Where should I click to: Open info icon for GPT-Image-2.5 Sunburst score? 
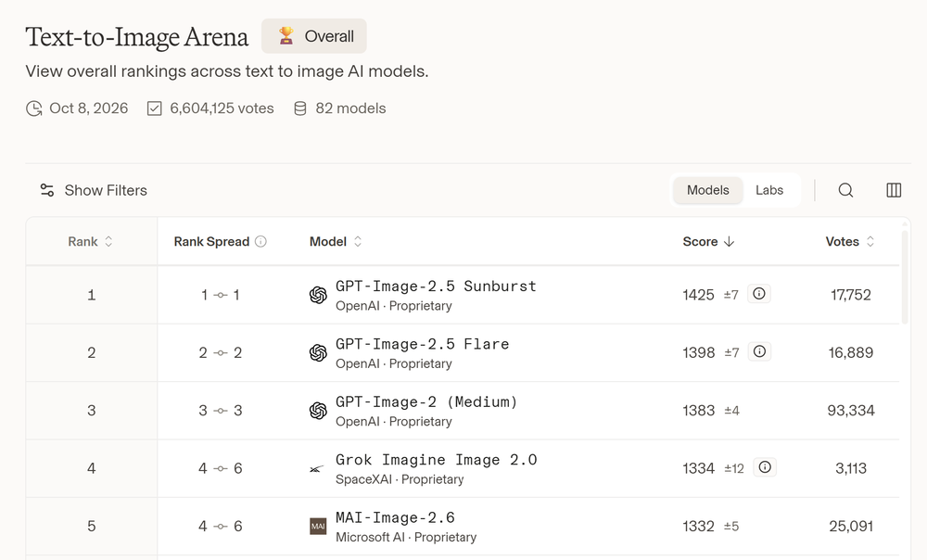pos(758,294)
